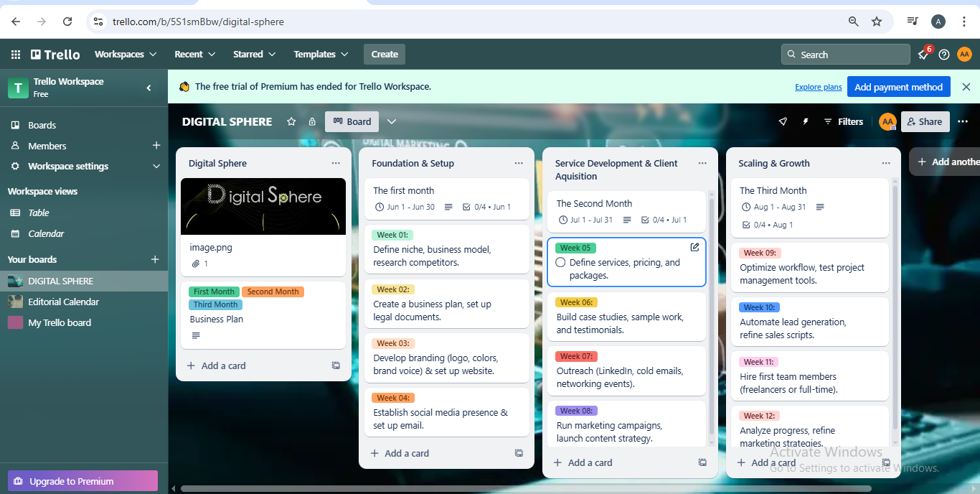Collapse the workspace sidebar

[x=149, y=88]
